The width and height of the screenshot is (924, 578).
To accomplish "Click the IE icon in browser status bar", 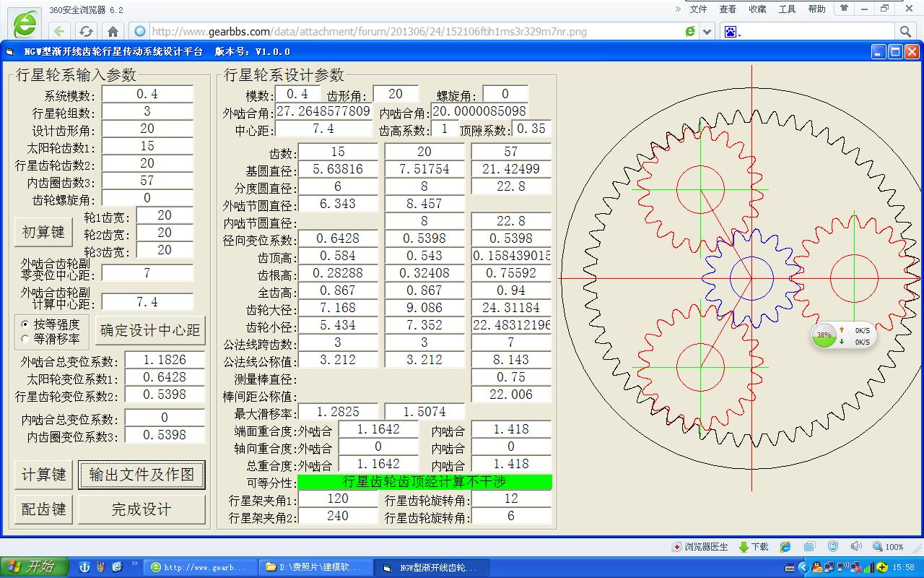I will pyautogui.click(x=785, y=547).
